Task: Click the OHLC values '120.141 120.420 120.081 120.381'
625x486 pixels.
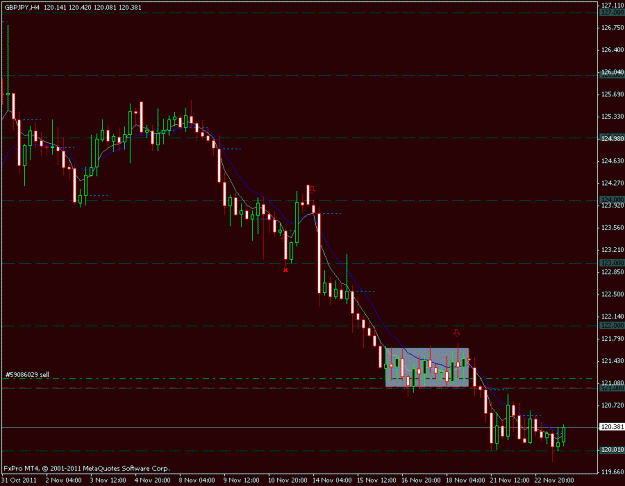Action: [x=92, y=7]
